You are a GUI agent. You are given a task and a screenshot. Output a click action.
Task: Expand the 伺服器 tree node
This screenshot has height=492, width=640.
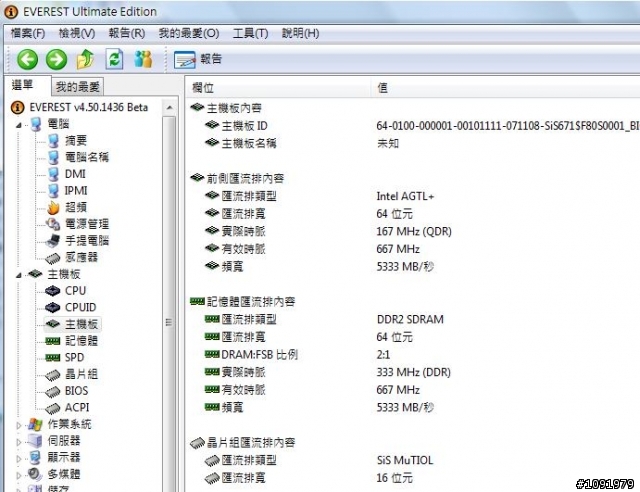pos(18,442)
